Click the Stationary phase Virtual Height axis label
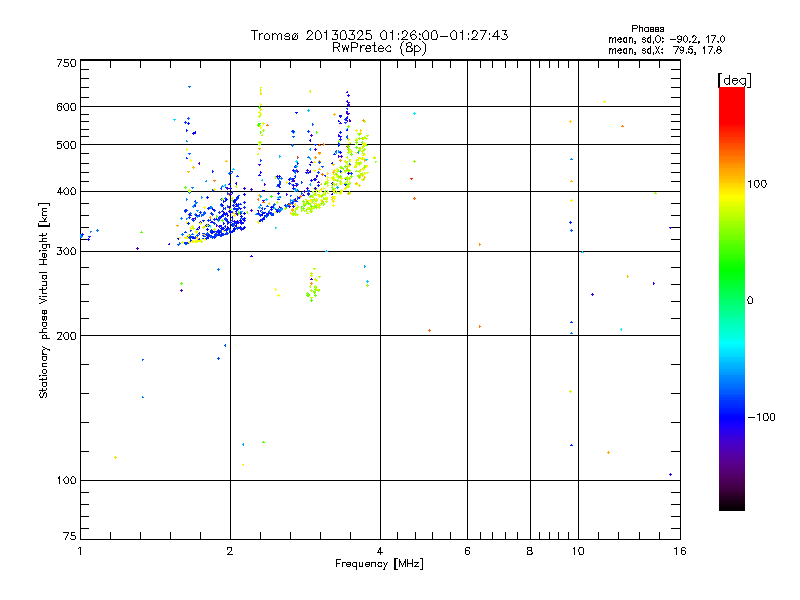This screenshot has height=600, width=800. (x=44, y=301)
